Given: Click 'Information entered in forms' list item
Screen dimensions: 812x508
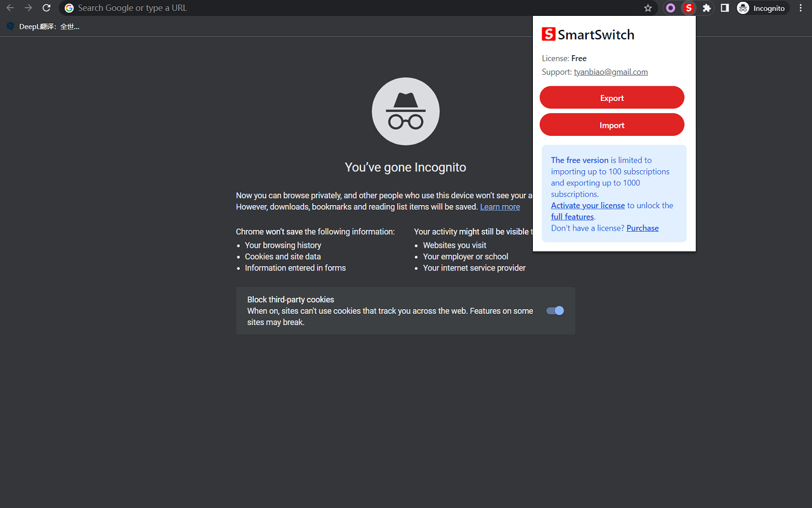Looking at the screenshot, I should 296,268.
